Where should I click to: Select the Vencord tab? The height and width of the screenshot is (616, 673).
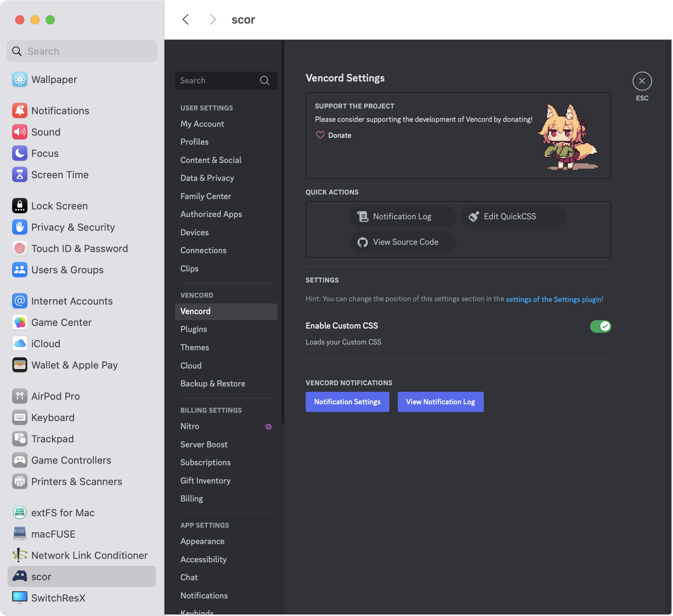coord(226,311)
